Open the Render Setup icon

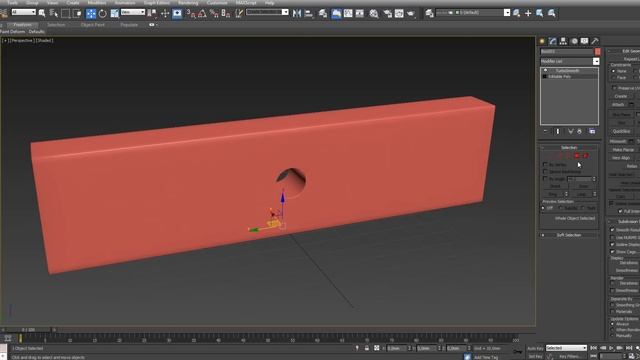pyautogui.click(x=387, y=13)
